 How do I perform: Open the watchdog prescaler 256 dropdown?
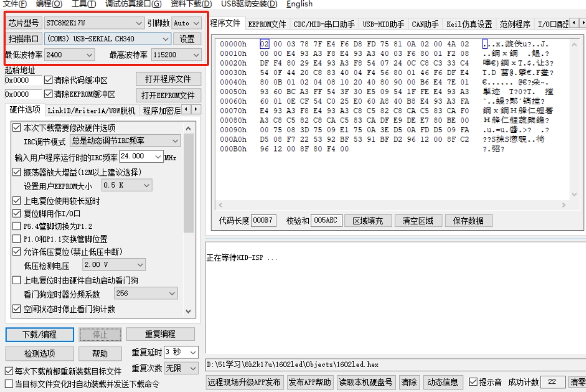(x=146, y=293)
